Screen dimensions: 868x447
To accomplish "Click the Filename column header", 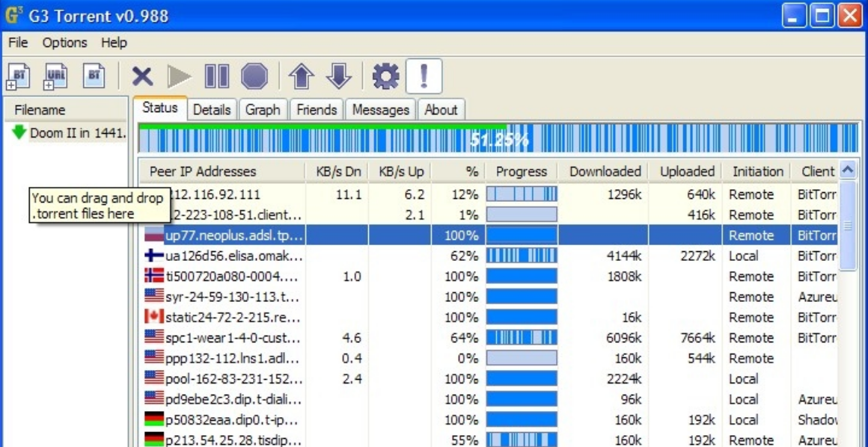I will point(65,110).
